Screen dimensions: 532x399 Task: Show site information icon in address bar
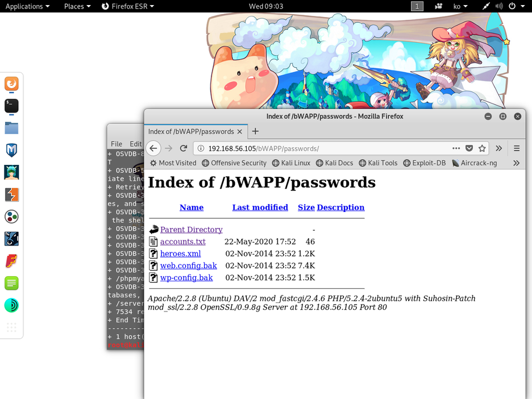[201, 148]
